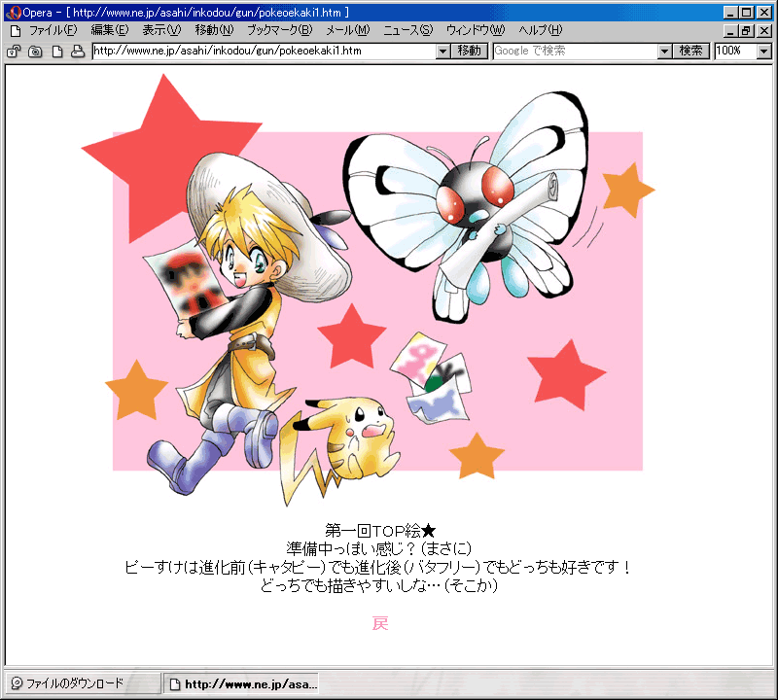
Task: Close the Opera application window
Action: (764, 13)
